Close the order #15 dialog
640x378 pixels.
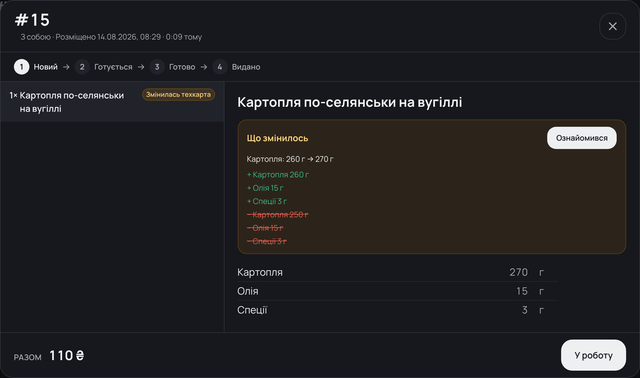[x=612, y=27]
